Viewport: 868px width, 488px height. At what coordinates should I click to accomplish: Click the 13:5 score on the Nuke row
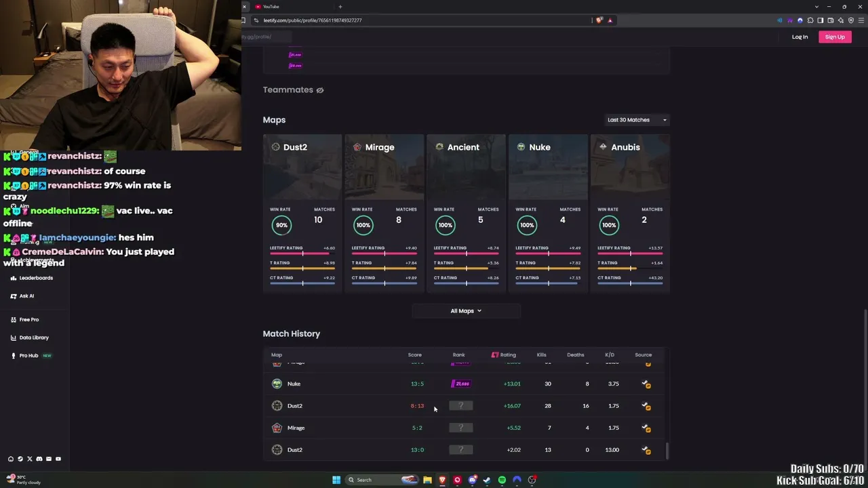click(417, 384)
